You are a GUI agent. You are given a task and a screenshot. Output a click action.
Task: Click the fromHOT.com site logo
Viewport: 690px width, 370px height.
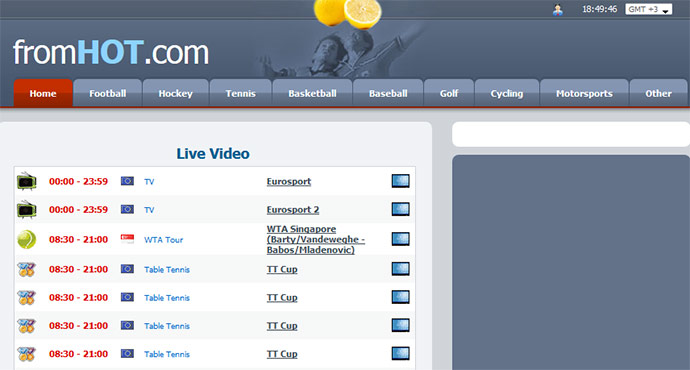tap(111, 52)
